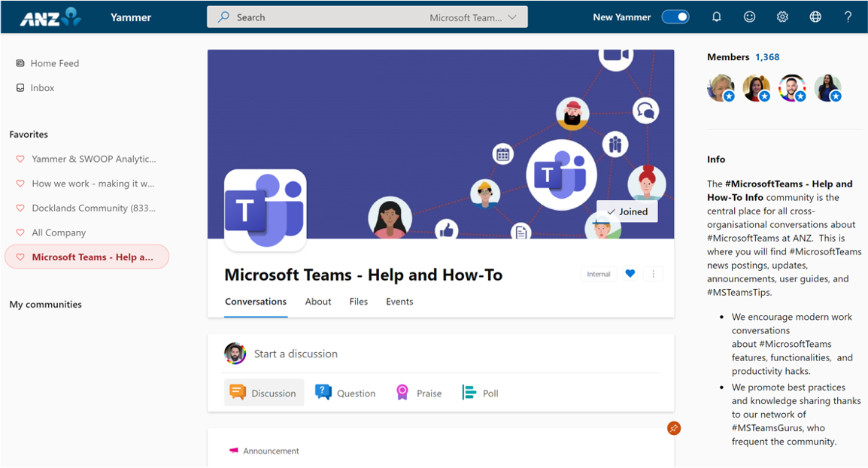Click the second member avatar
The height and width of the screenshot is (468, 868).
[756, 87]
